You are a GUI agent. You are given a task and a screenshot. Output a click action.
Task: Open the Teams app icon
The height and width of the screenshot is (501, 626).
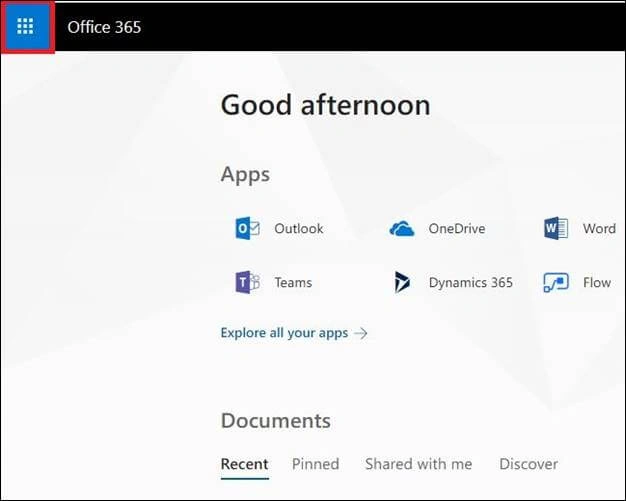click(248, 282)
